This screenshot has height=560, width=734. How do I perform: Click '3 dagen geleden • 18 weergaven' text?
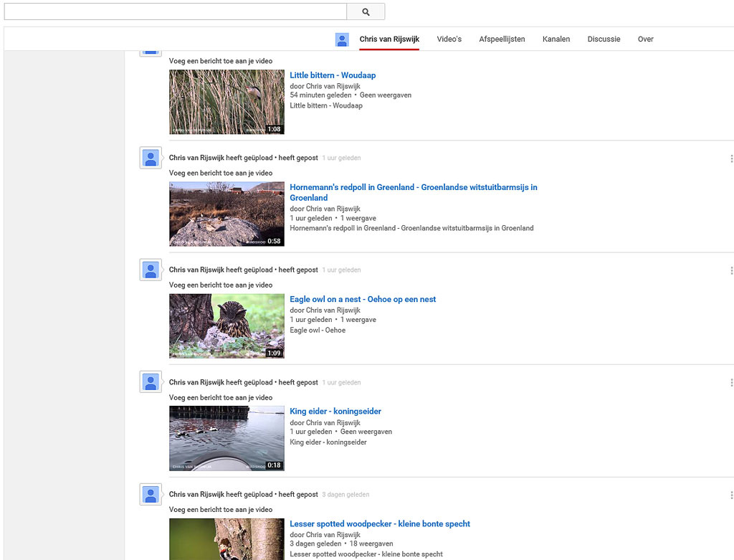pos(341,544)
